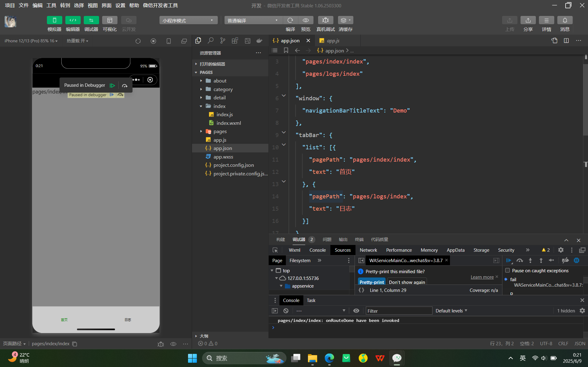Switch to the Network devtools tab
The width and height of the screenshot is (588, 367).
[368, 250]
